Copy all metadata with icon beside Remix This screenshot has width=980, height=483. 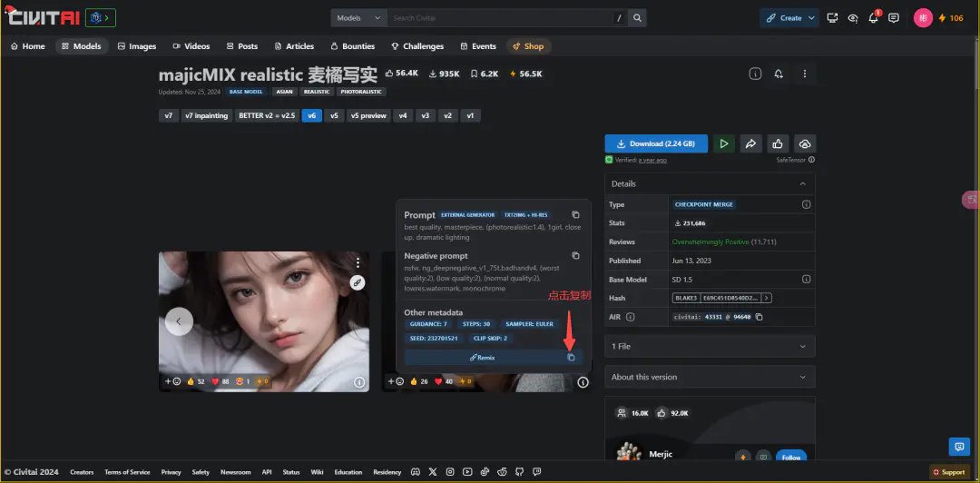tap(571, 357)
